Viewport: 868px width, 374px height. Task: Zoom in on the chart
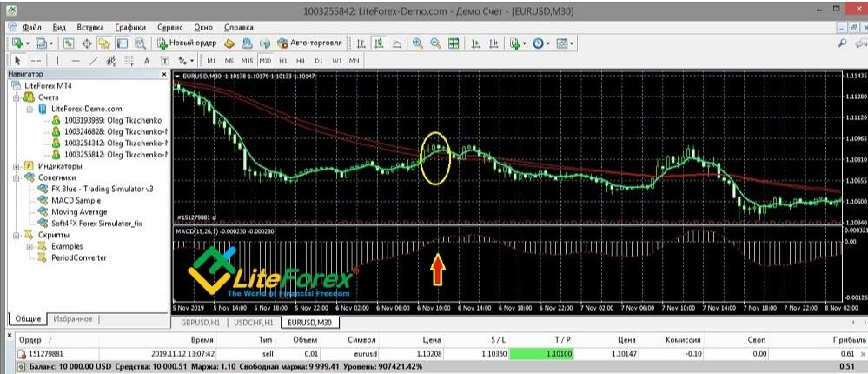(417, 43)
